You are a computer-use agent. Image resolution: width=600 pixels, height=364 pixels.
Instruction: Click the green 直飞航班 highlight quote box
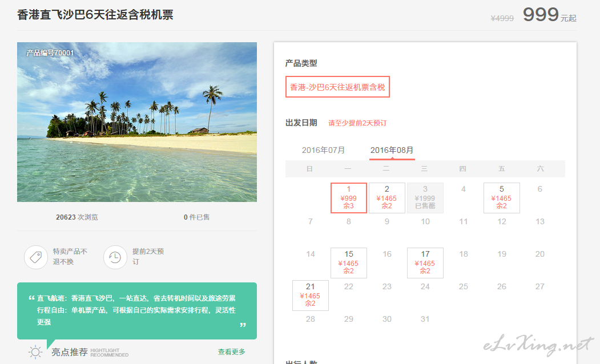click(137, 310)
